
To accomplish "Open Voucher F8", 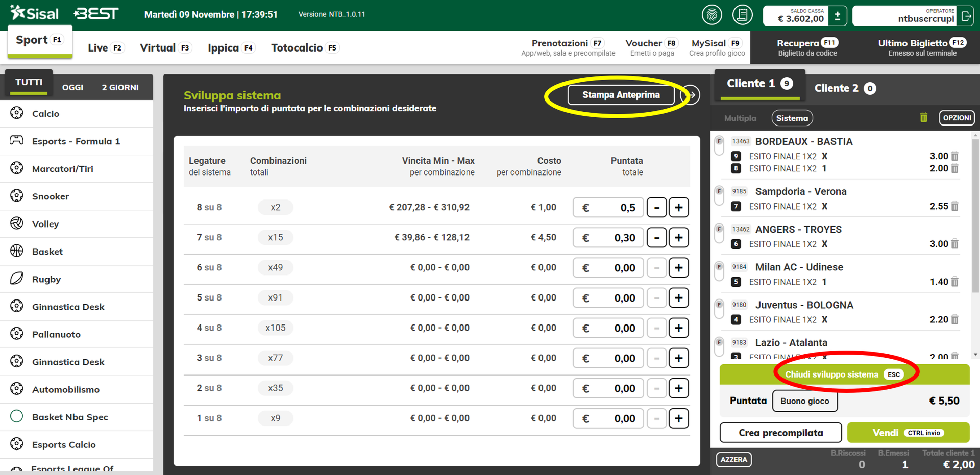I will pyautogui.click(x=652, y=47).
